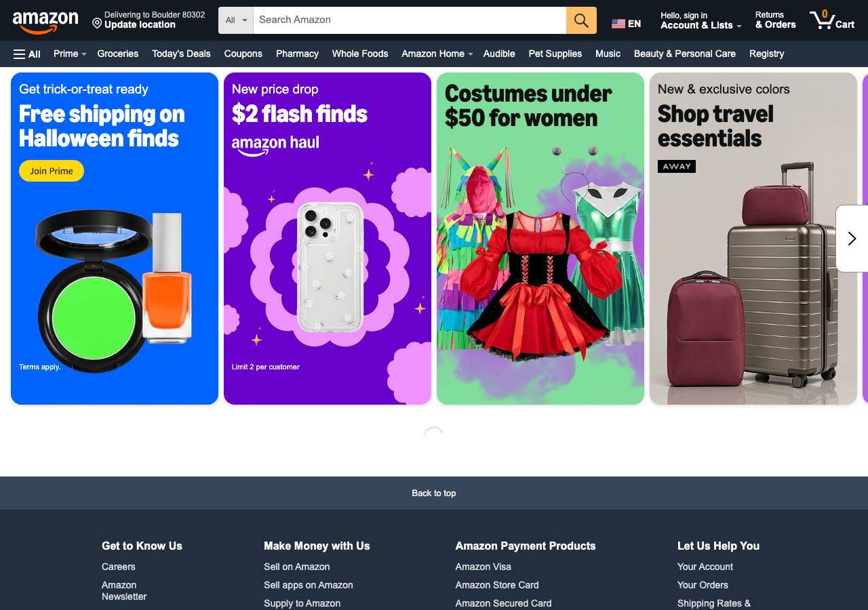Open Registry nav item
Screen dimensions: 868x610
766,54
